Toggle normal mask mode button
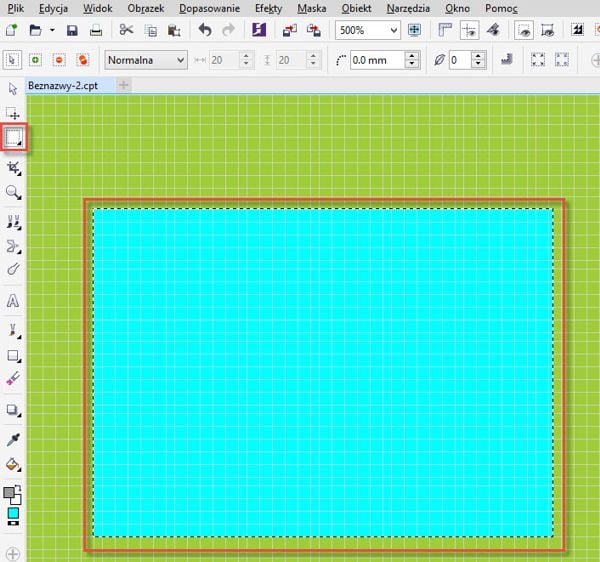 (13, 60)
